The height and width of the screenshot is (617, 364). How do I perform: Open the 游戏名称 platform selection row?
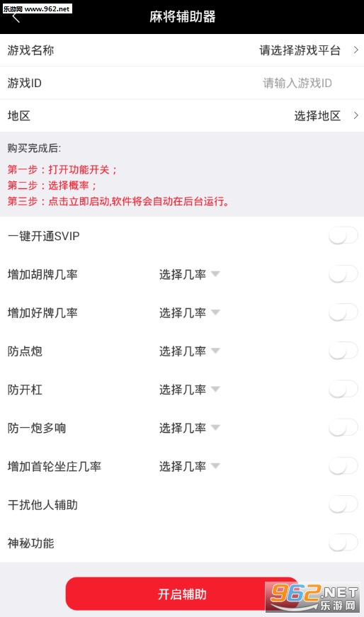pyautogui.click(x=182, y=50)
